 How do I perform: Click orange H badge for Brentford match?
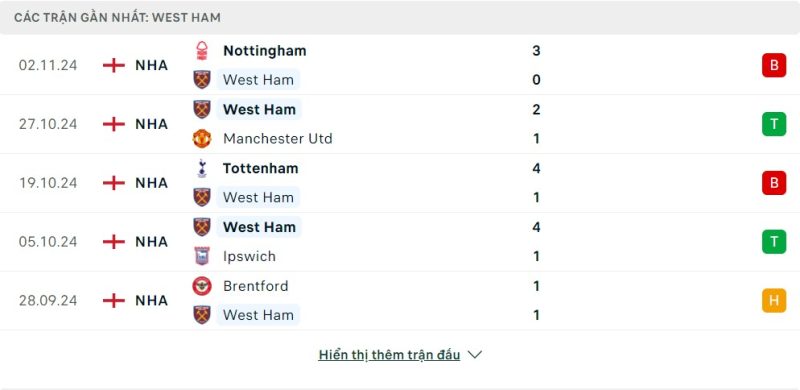point(774,300)
